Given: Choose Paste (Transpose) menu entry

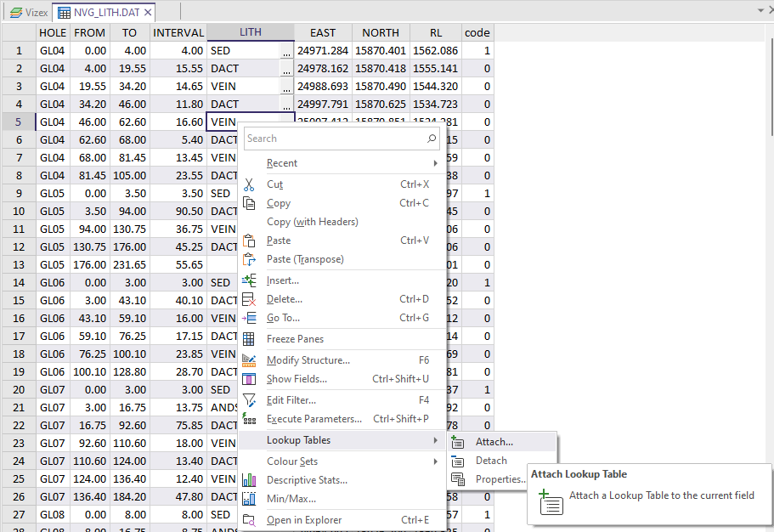Looking at the screenshot, I should tap(305, 259).
